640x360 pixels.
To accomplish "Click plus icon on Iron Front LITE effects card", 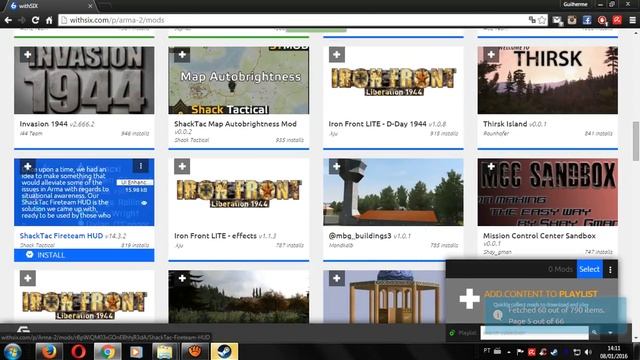I will (x=182, y=166).
